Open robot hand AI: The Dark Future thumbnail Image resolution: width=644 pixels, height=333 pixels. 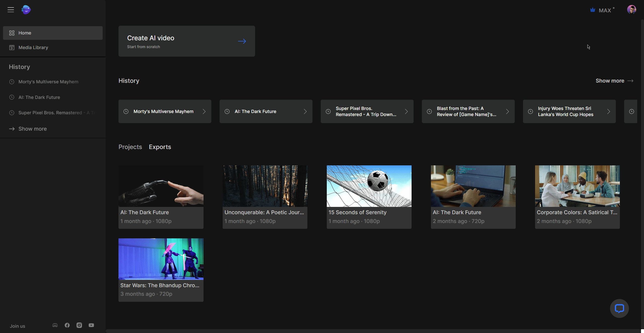[x=161, y=186]
